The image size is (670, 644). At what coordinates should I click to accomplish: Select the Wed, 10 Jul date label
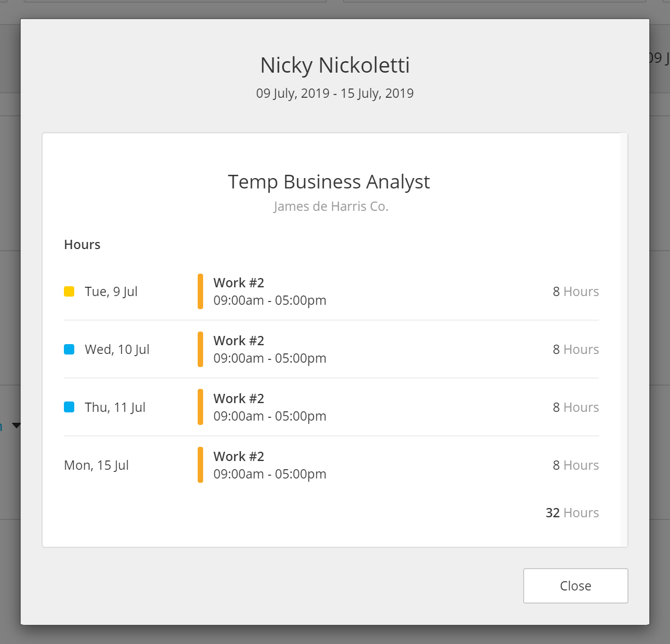(117, 350)
